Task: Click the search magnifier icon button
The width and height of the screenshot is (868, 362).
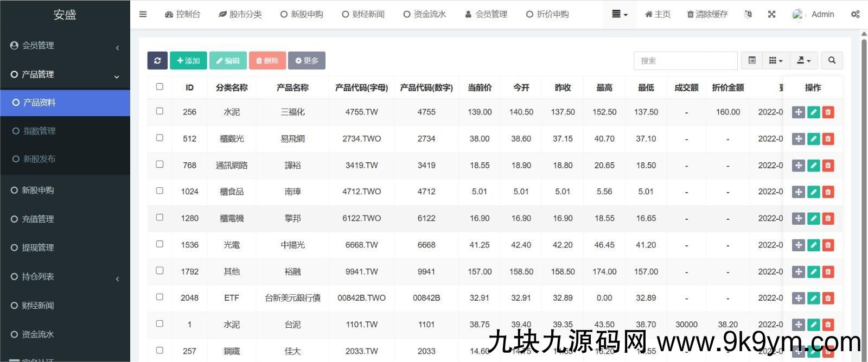Action: pos(832,60)
